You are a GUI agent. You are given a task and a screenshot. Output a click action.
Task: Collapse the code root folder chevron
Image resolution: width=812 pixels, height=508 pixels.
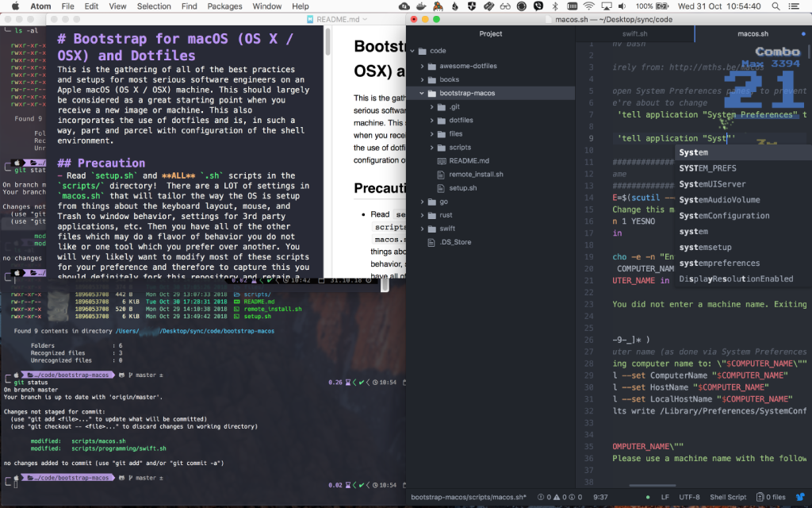coord(412,51)
